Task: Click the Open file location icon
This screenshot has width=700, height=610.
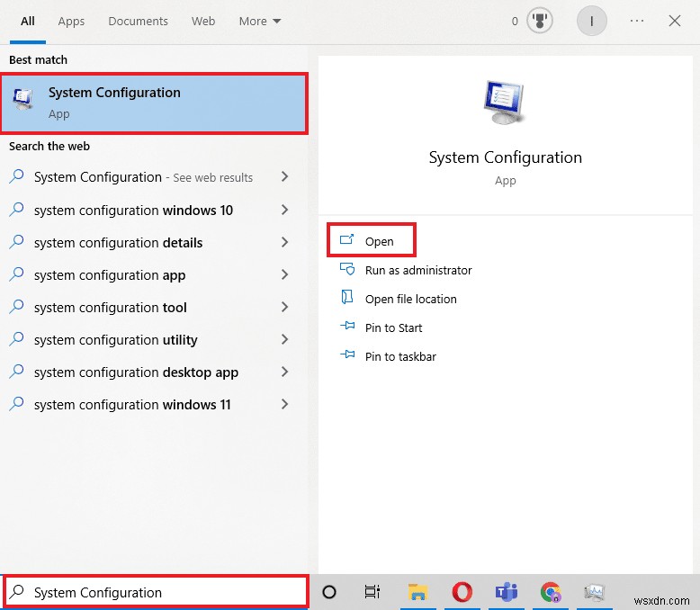Action: [347, 297]
